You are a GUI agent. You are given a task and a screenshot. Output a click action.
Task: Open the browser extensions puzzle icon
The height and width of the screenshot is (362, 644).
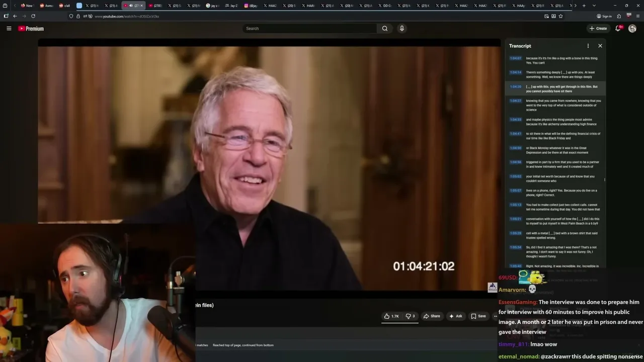[619, 16]
